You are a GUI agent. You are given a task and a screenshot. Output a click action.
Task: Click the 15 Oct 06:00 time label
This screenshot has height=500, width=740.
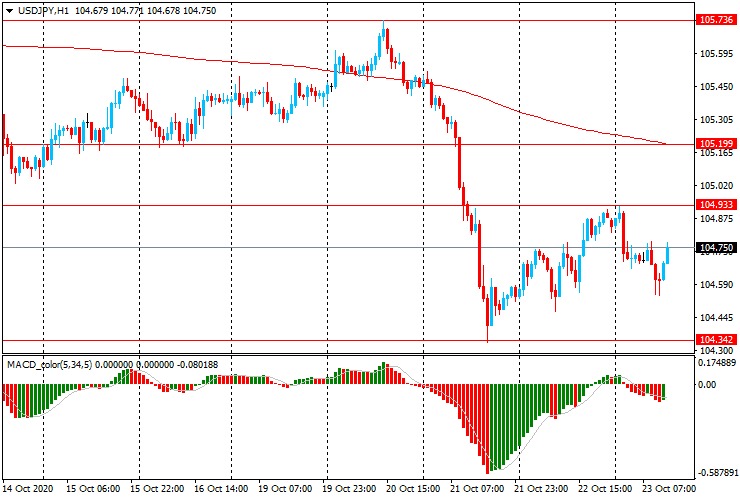(93, 488)
